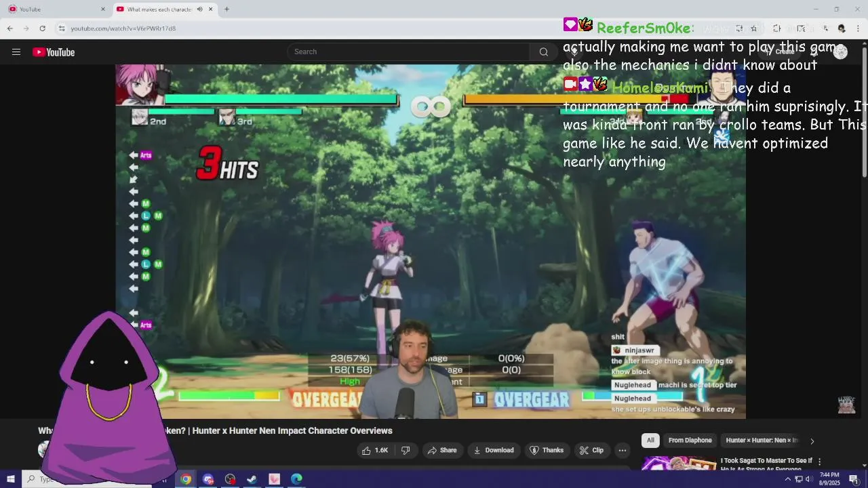Reload the page with the refresh icon

pyautogui.click(x=42, y=28)
